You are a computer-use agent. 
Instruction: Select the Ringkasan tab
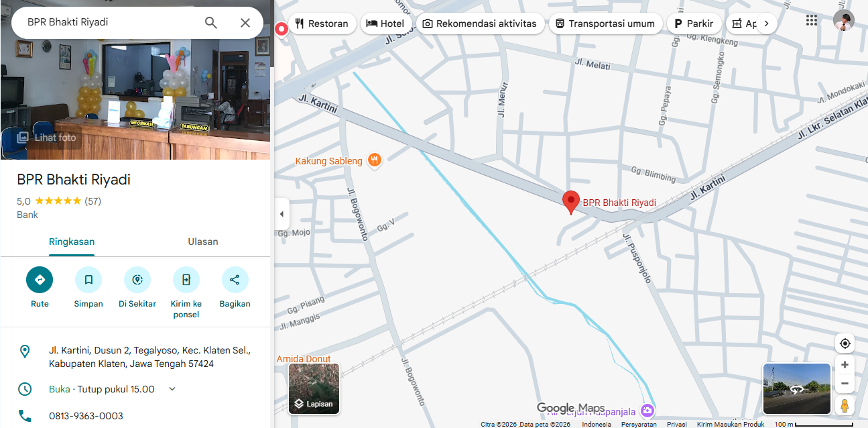coord(72,242)
